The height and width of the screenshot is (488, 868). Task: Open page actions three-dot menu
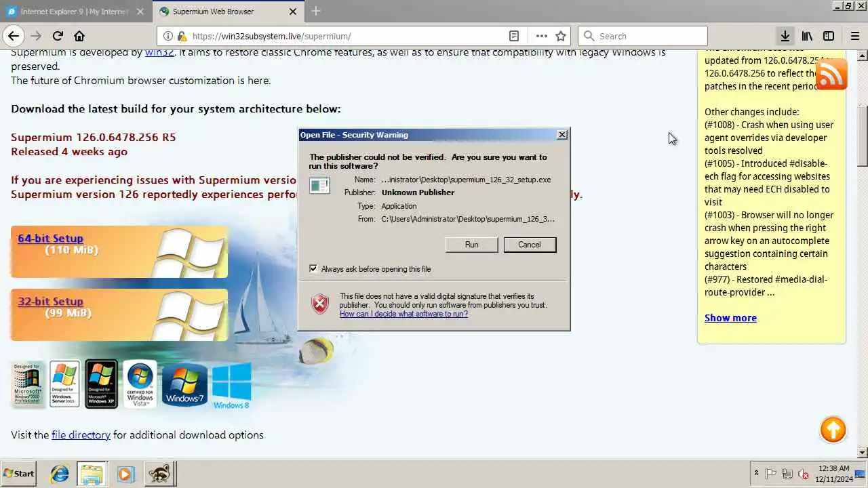pos(541,36)
